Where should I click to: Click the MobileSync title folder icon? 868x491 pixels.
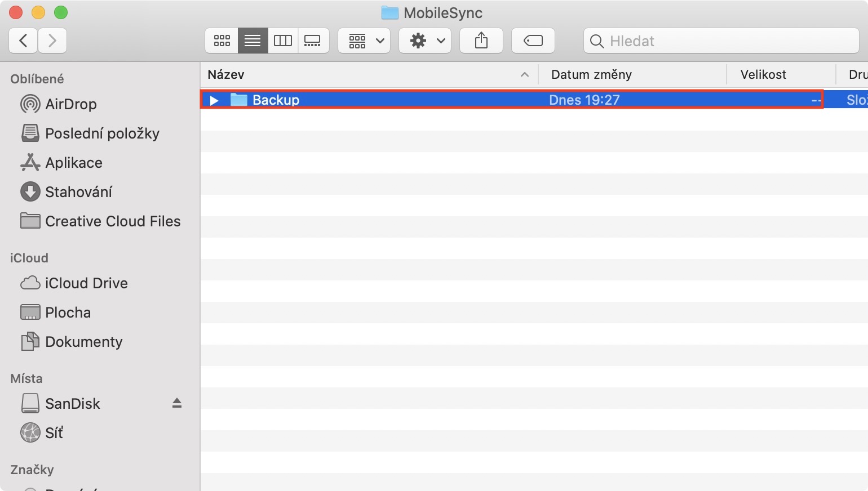390,12
